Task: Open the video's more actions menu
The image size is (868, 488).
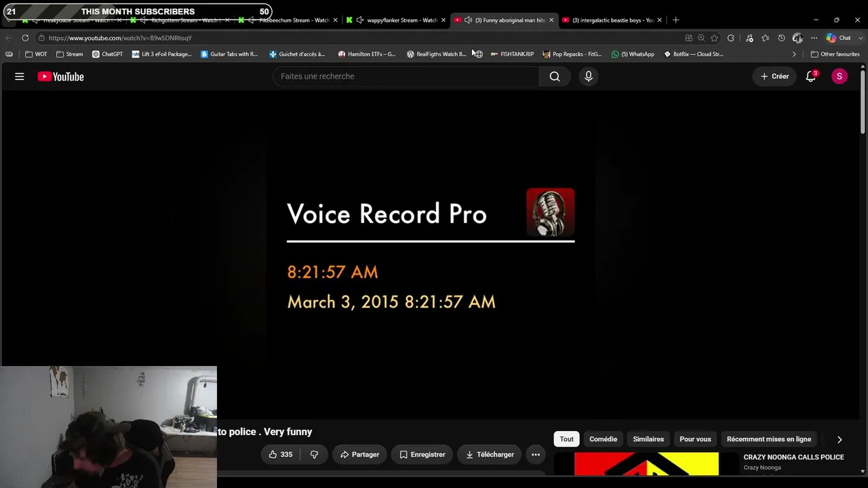Action: [x=536, y=454]
